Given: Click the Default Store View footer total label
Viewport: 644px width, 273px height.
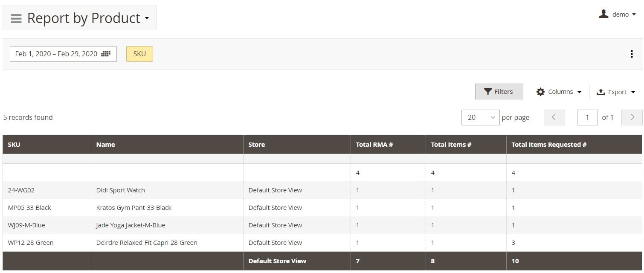Looking at the screenshot, I should pos(277,261).
